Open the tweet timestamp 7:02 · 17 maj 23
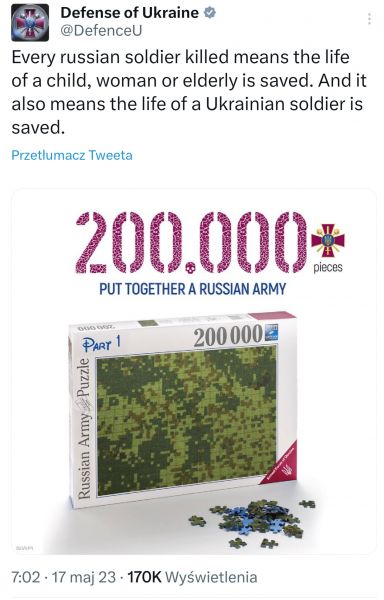This screenshot has width=384, height=600. coord(63,577)
